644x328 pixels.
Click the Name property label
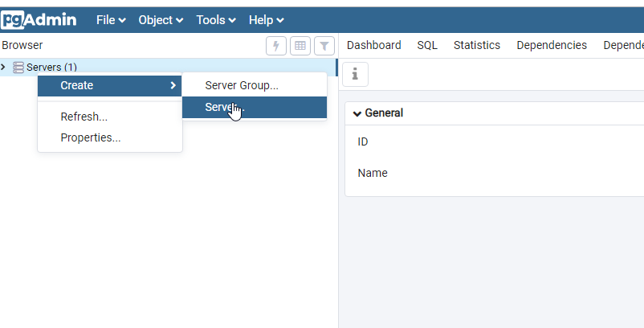coord(373,173)
